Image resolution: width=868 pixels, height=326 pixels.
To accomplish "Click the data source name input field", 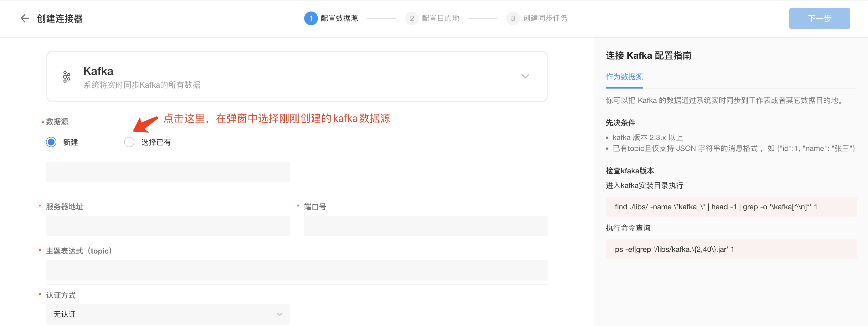I will (168, 172).
